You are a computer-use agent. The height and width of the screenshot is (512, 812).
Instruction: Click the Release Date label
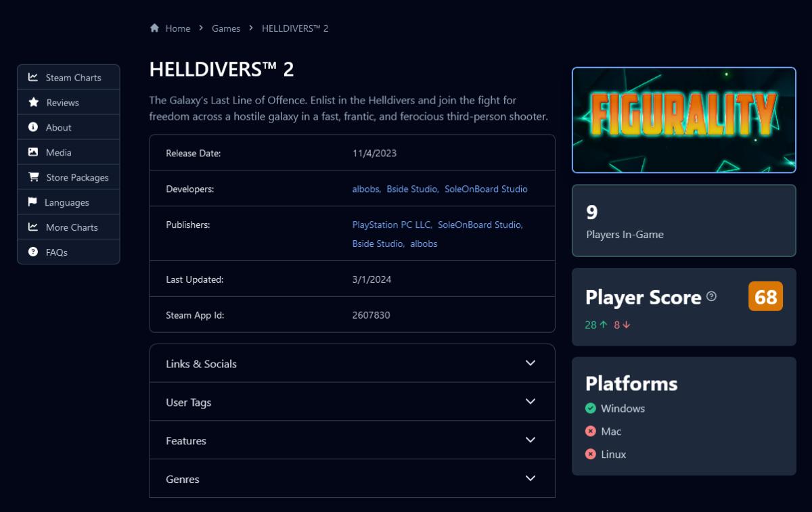click(x=194, y=153)
